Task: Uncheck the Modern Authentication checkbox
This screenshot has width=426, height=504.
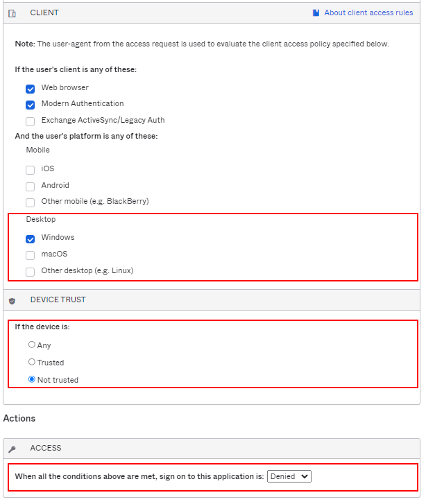Action: (31, 105)
